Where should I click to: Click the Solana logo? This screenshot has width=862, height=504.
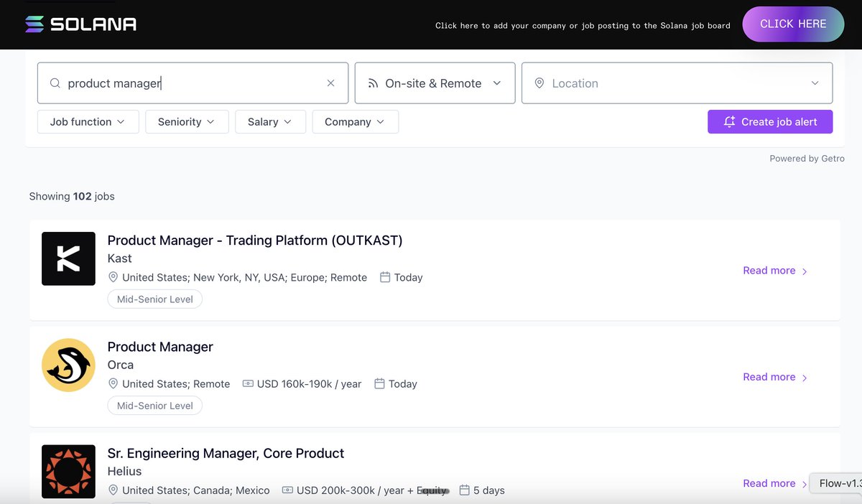(80, 24)
